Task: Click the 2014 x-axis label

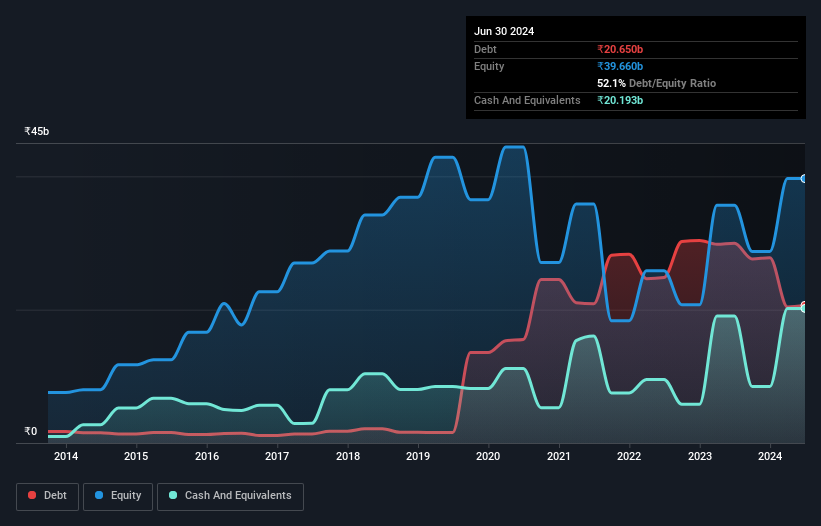Action: pos(66,456)
